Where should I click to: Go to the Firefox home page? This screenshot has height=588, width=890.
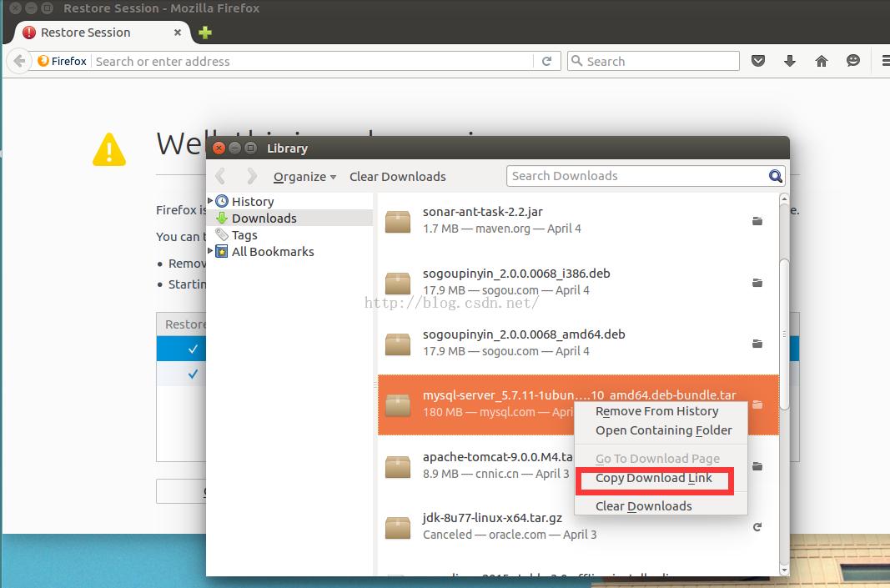[x=822, y=61]
